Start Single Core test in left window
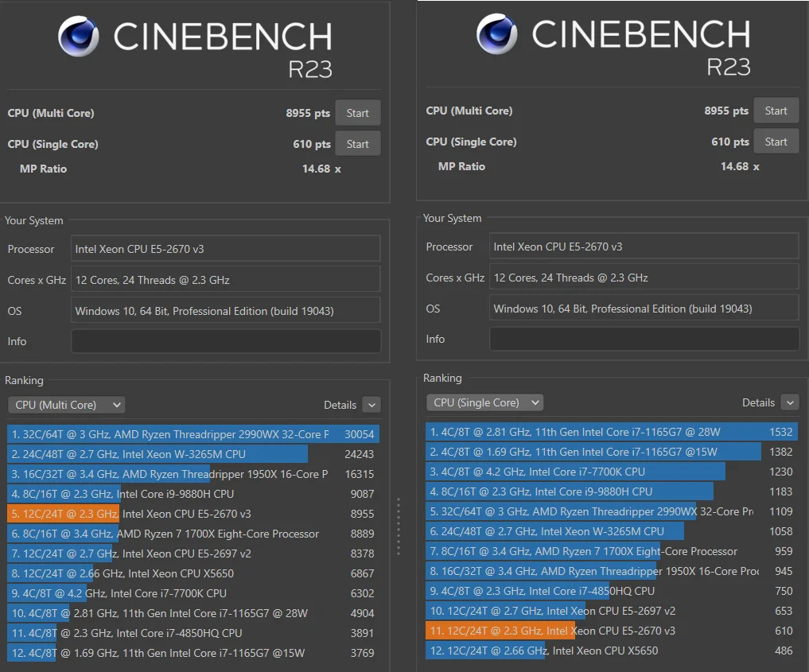The width and height of the screenshot is (809, 672). pyautogui.click(x=357, y=144)
